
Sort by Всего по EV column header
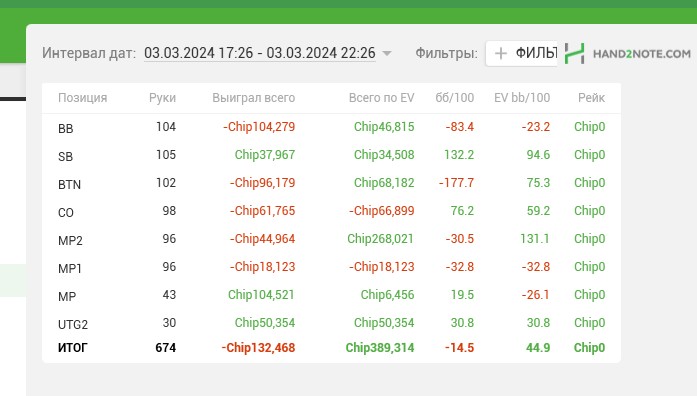click(x=381, y=98)
